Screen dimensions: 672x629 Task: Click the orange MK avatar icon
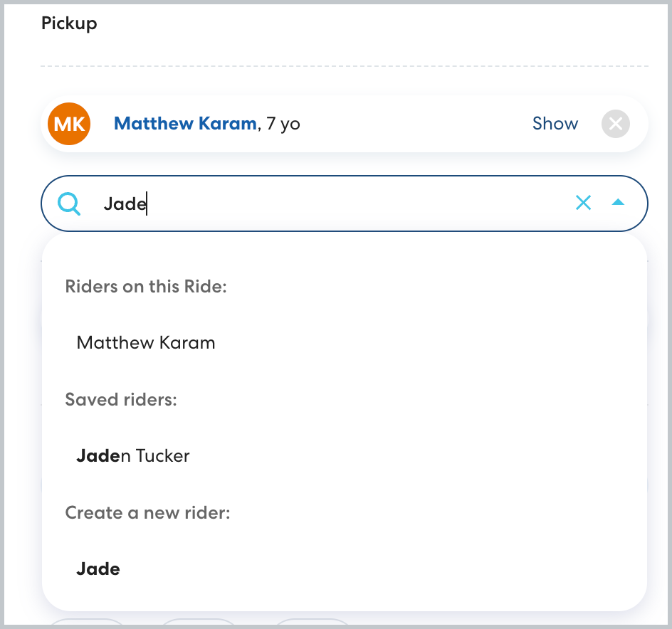coord(69,124)
